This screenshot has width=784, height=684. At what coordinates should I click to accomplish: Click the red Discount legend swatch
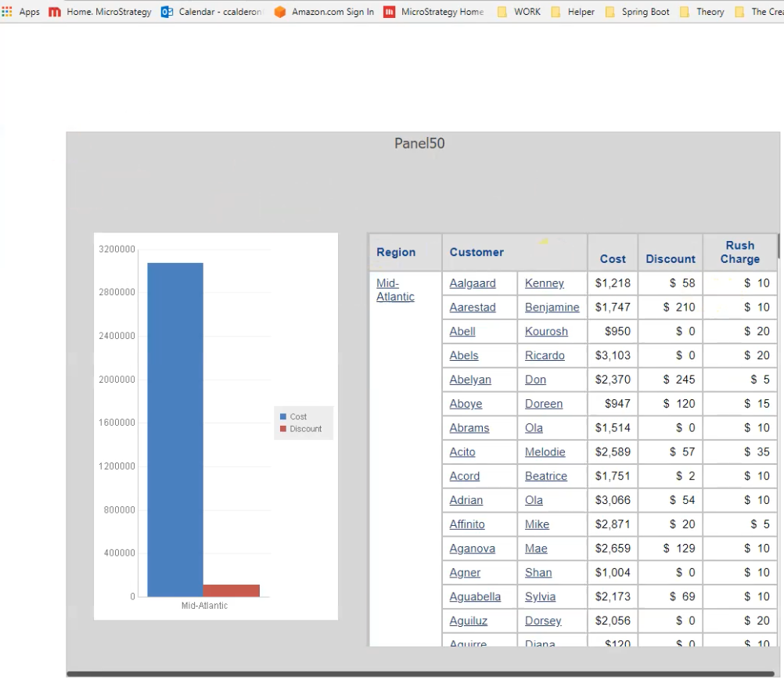283,429
